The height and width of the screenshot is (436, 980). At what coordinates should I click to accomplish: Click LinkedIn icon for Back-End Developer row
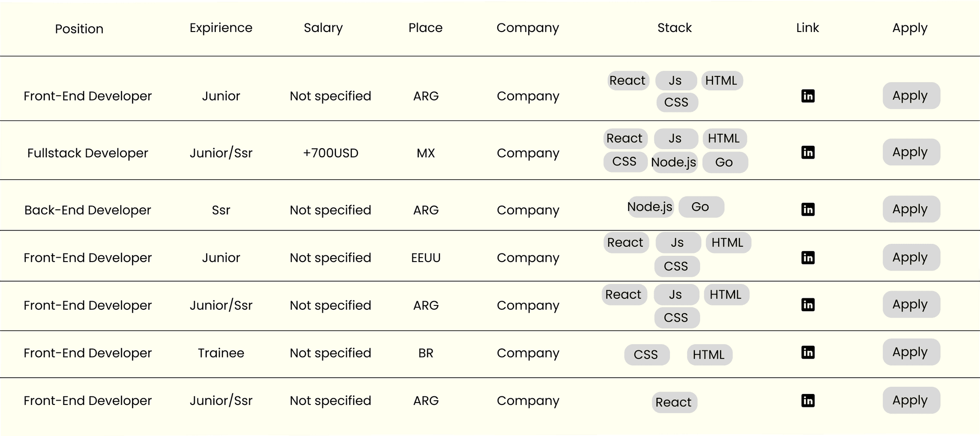[808, 209]
